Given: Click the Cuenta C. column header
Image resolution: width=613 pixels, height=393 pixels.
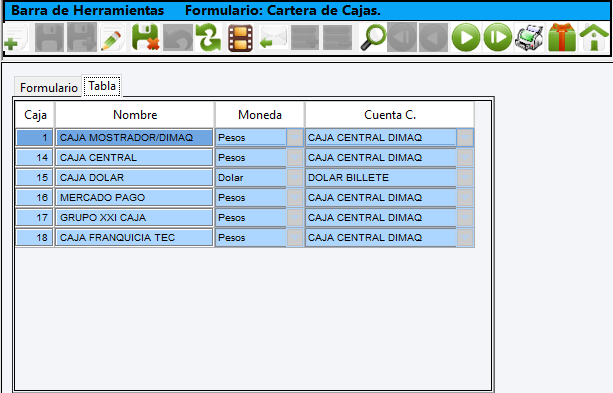Looking at the screenshot, I should 390,115.
